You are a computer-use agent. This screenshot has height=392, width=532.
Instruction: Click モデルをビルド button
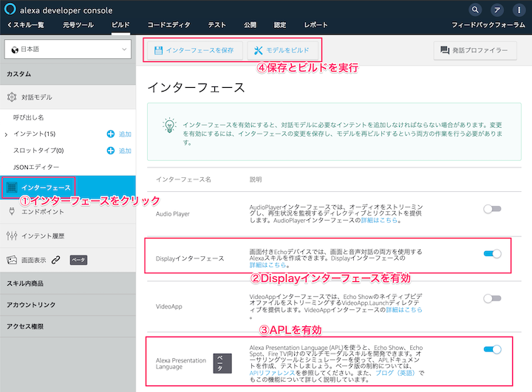click(x=282, y=50)
